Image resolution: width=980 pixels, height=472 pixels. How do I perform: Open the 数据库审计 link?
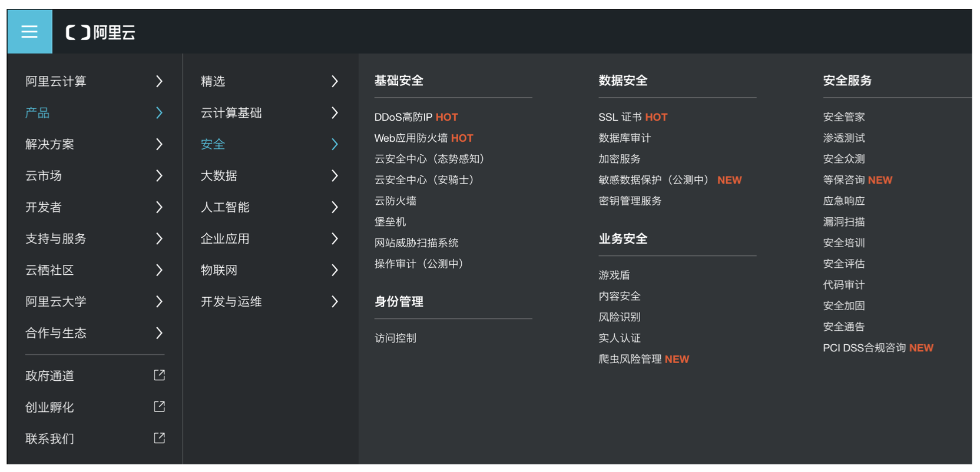click(624, 138)
